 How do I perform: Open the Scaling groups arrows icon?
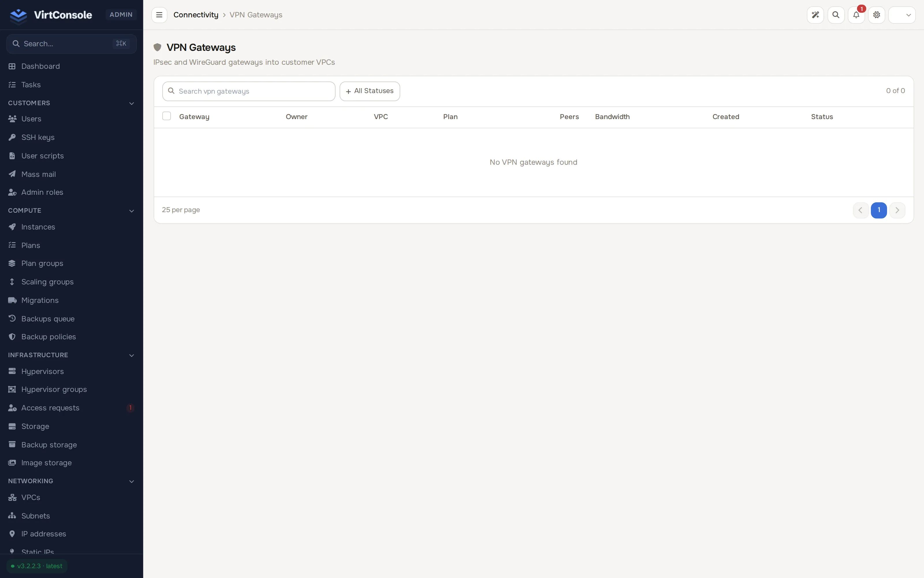coord(12,282)
